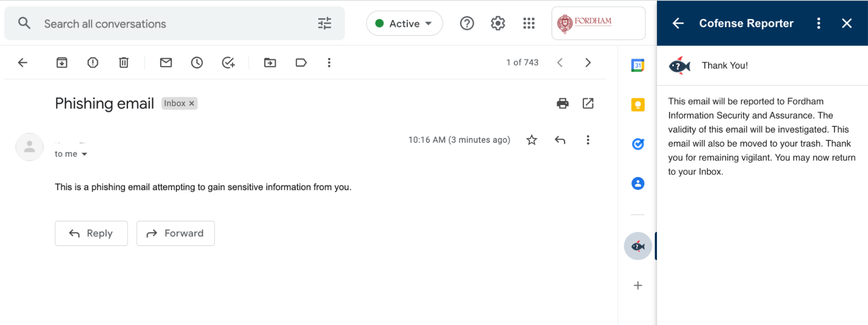868x325 pixels.
Task: Open the email in a new window
Action: (x=588, y=103)
